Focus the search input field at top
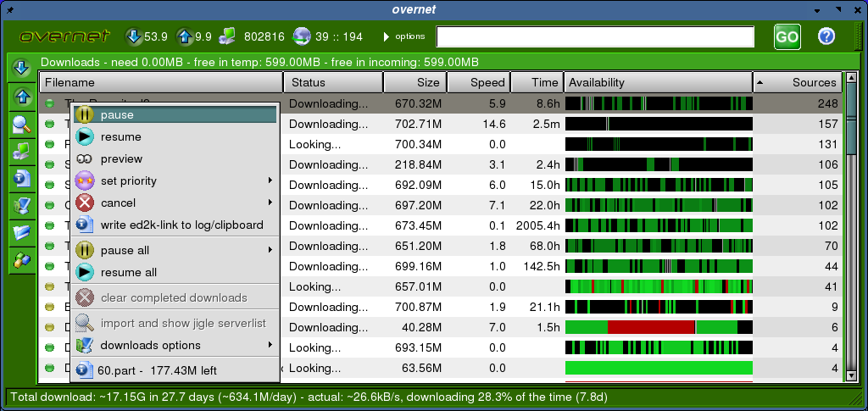Viewport: 868px width, 411px height. point(595,37)
